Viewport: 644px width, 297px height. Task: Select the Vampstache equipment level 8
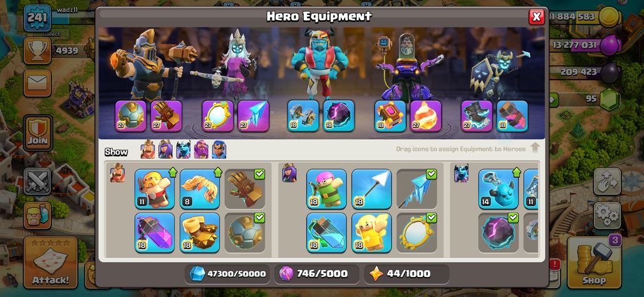click(x=200, y=189)
